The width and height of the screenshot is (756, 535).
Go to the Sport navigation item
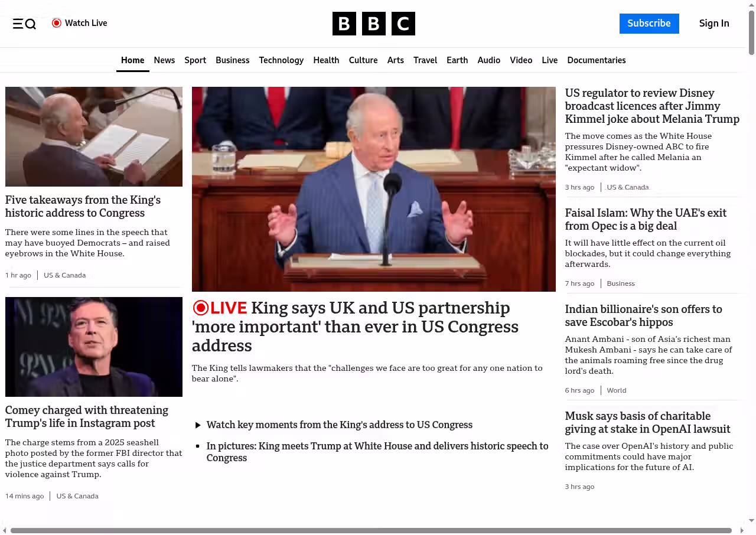[x=195, y=60]
